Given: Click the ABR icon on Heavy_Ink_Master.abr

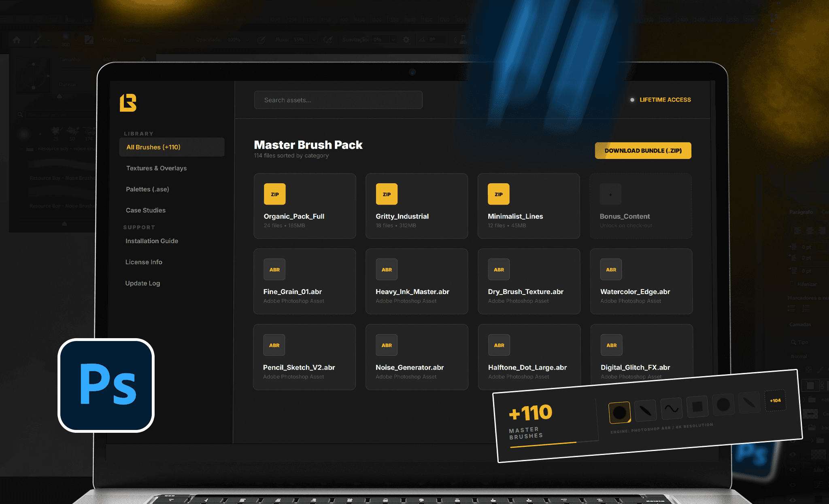Looking at the screenshot, I should [387, 269].
